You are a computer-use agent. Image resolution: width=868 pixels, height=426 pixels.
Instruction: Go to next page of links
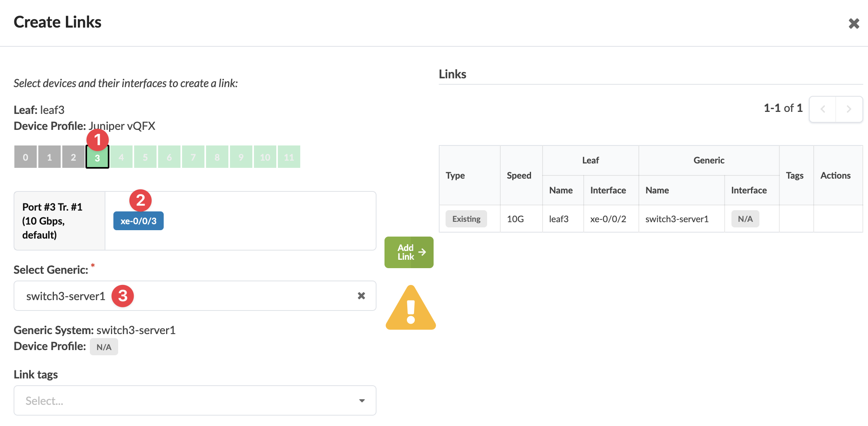click(849, 109)
